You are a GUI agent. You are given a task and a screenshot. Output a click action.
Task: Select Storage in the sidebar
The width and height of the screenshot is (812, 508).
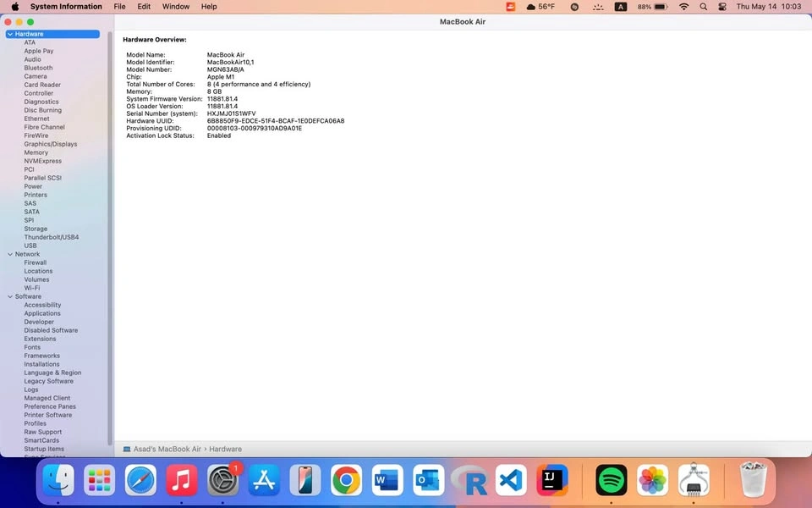tap(36, 229)
